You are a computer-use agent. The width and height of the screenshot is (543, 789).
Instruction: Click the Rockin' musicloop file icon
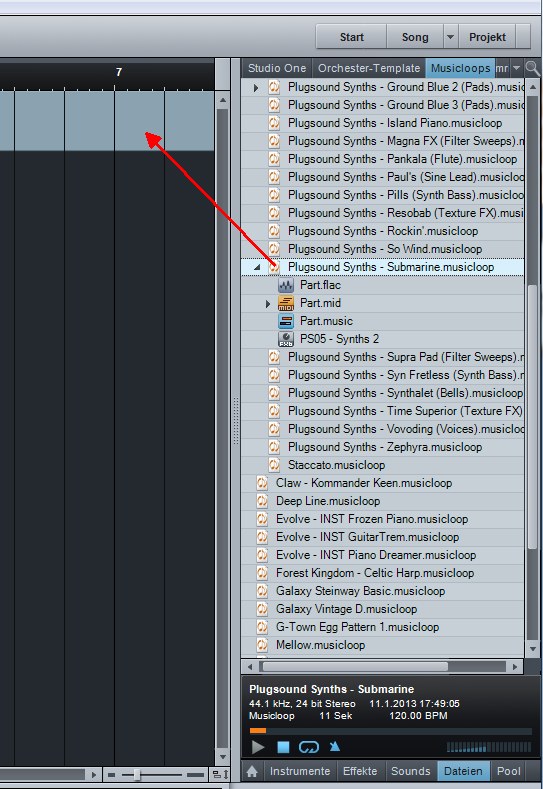coord(274,231)
